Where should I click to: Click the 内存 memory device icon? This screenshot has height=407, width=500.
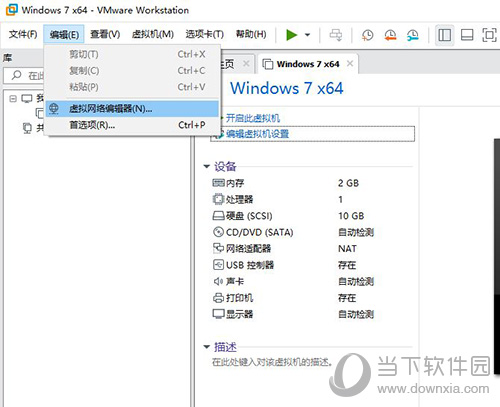[x=218, y=183]
